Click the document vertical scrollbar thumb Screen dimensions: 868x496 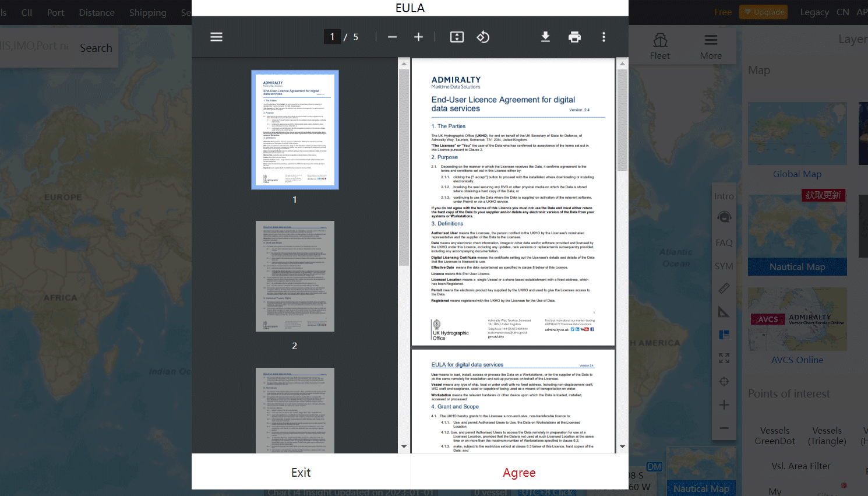pos(622,119)
